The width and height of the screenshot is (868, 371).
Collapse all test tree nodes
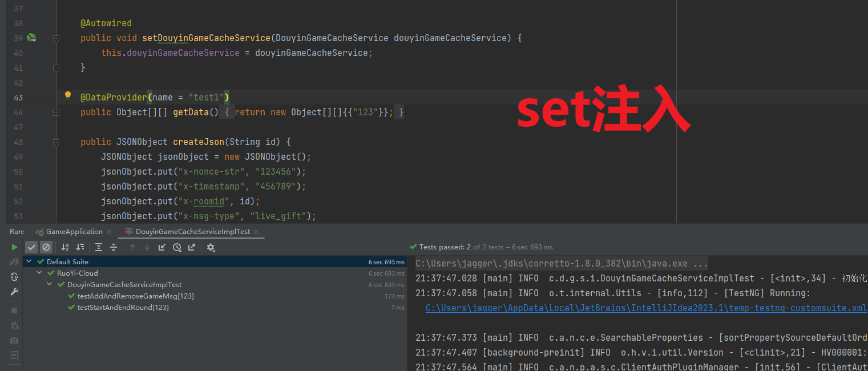coord(114,247)
